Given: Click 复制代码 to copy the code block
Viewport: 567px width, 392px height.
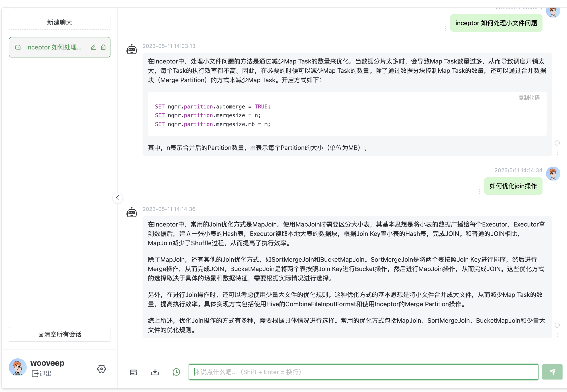Looking at the screenshot, I should tap(529, 98).
